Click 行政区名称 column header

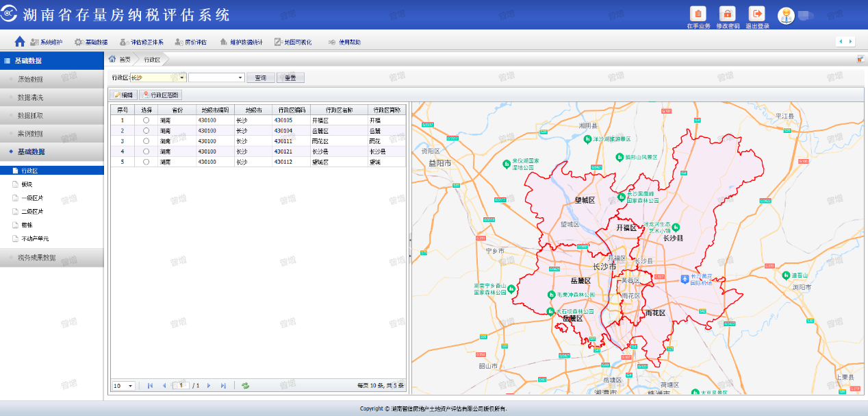click(339, 110)
